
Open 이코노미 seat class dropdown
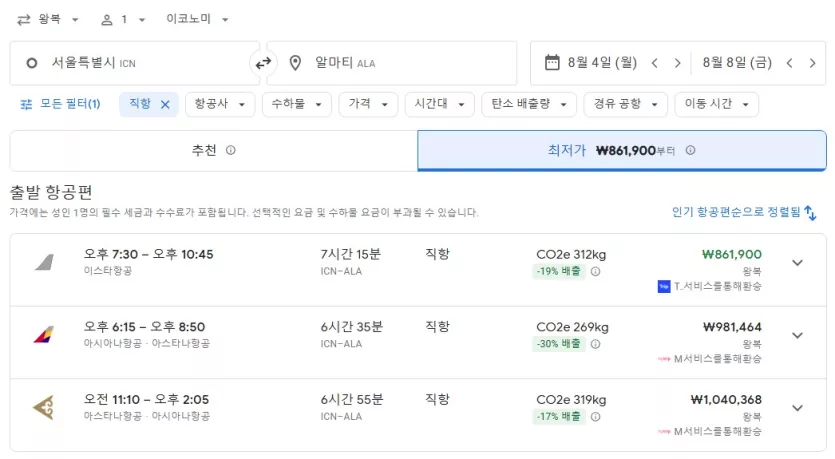click(197, 20)
